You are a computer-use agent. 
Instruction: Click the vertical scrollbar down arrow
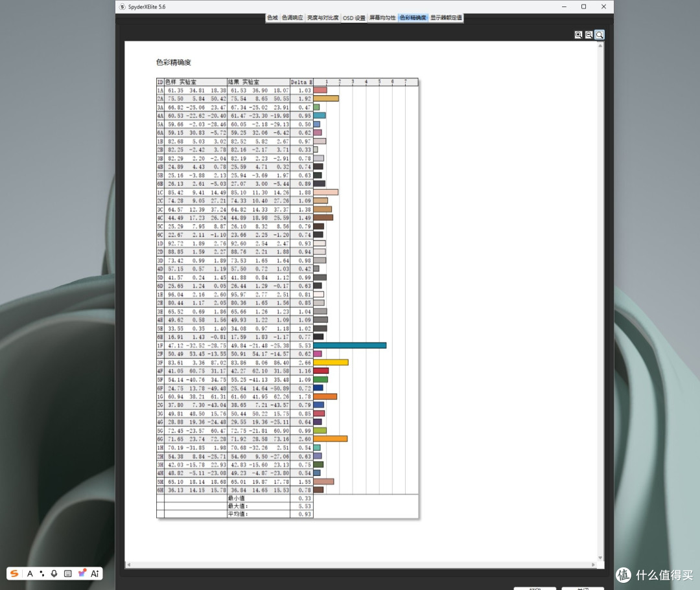[x=600, y=558]
